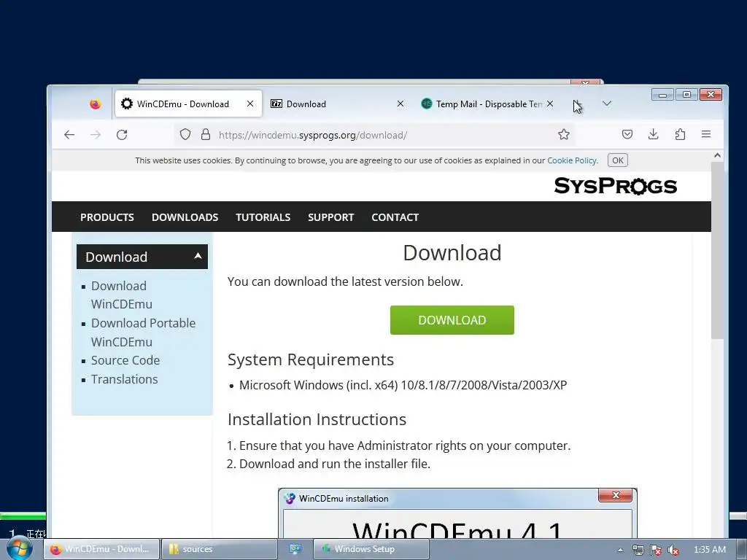Switch to Temp Mail tab
This screenshot has width=747, height=560.
pos(487,104)
